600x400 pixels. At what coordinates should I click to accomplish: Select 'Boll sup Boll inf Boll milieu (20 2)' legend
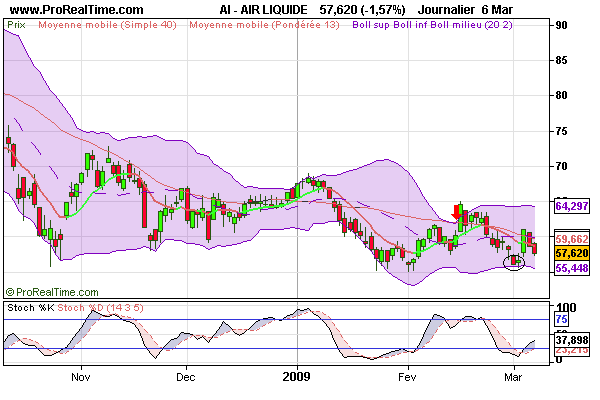tap(432, 25)
